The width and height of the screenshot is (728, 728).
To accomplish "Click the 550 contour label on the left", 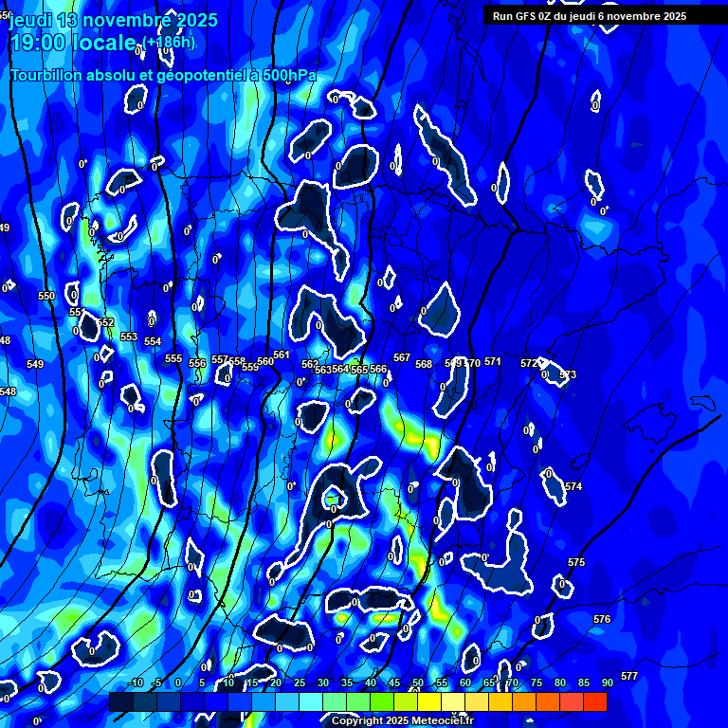I will tap(46, 296).
